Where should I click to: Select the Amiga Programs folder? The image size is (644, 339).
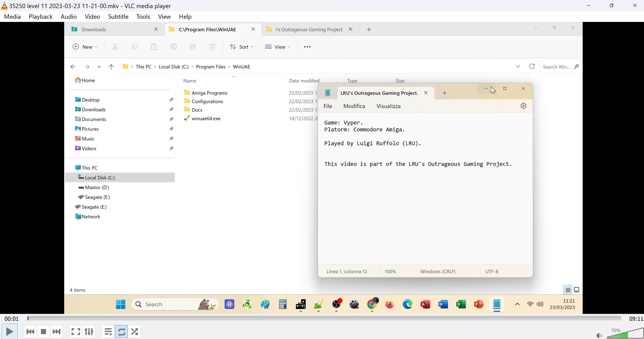click(x=206, y=93)
